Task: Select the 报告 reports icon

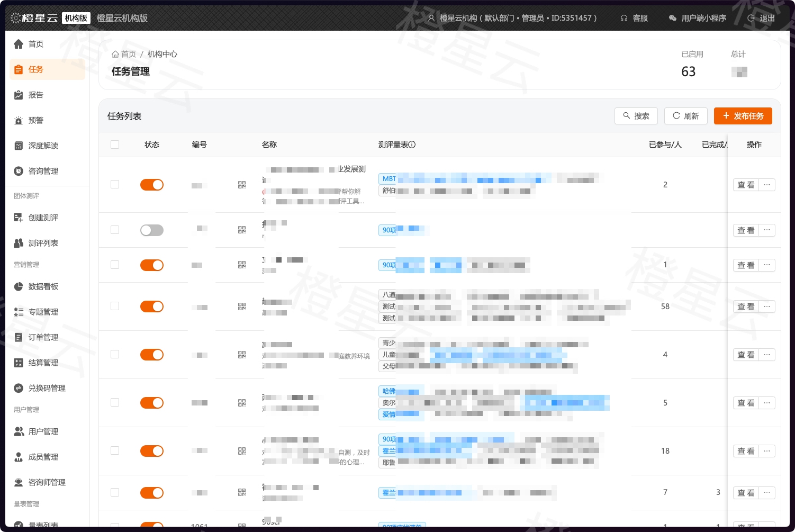Action: 18,95
